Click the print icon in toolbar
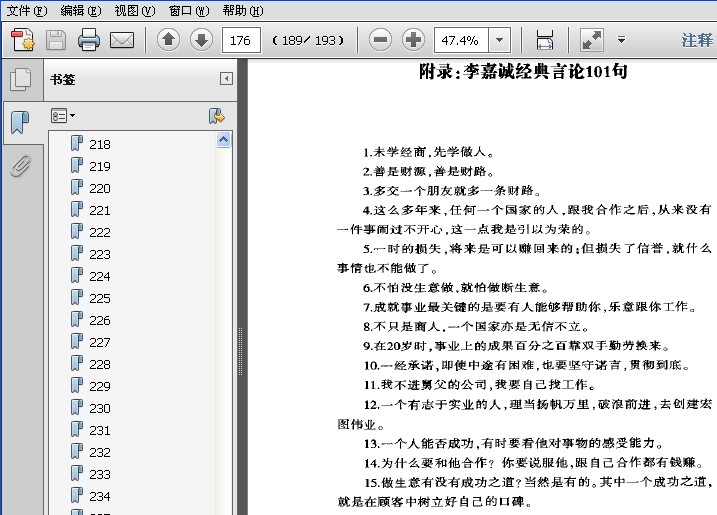The height and width of the screenshot is (515, 717). click(x=89, y=40)
